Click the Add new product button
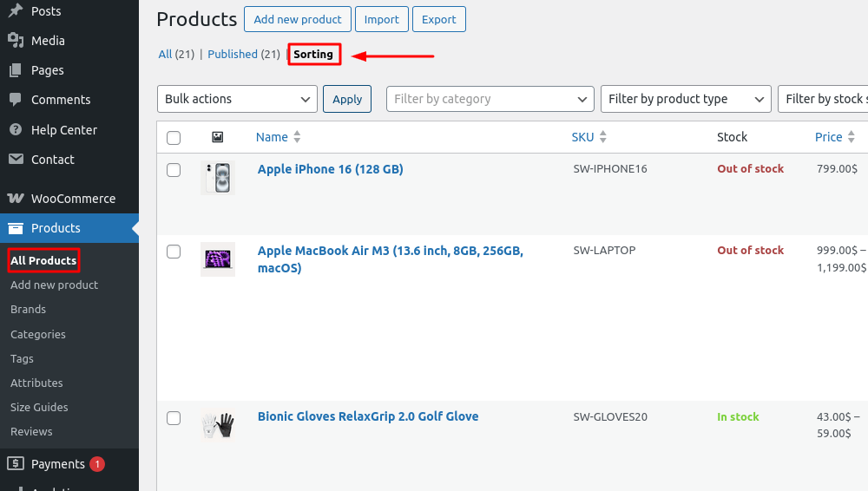868x491 pixels. 297,19
